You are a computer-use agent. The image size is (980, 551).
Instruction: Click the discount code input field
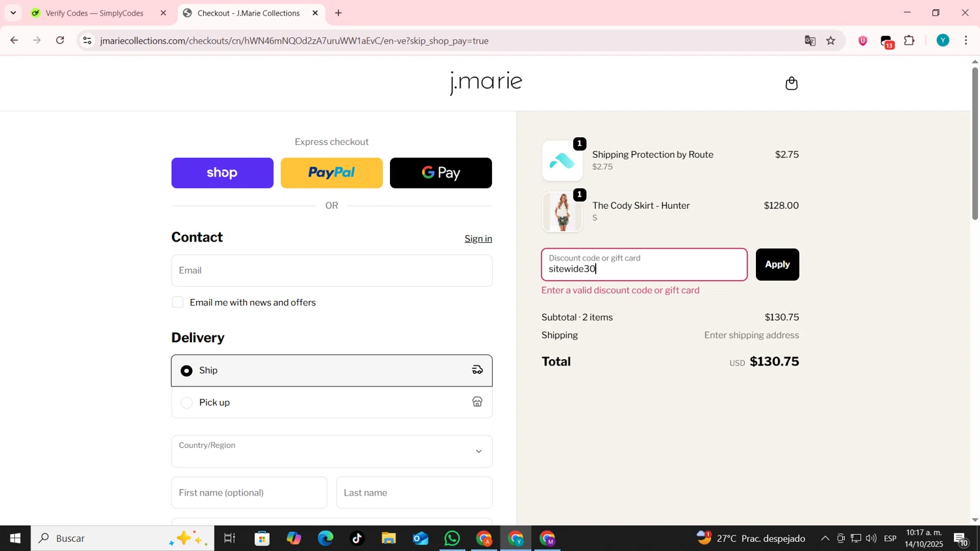(x=644, y=264)
